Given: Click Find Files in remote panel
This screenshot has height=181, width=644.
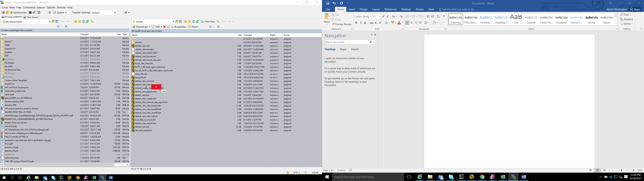Looking at the screenshot, I should point(208,22).
